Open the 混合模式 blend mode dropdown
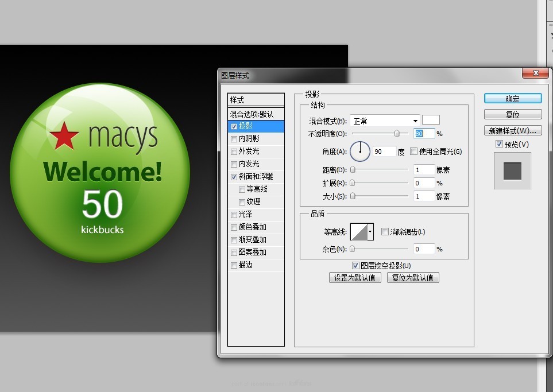The height and width of the screenshot is (392, 553). [385, 121]
